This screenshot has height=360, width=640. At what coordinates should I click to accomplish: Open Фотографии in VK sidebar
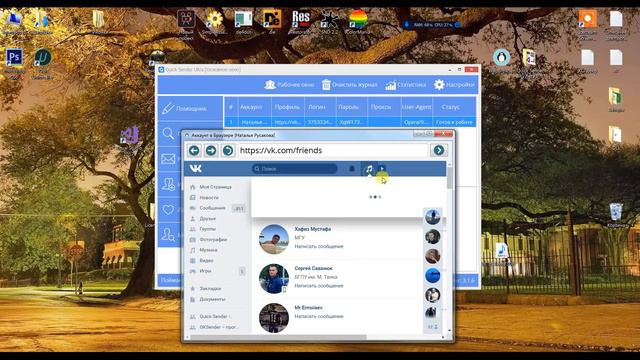(213, 240)
